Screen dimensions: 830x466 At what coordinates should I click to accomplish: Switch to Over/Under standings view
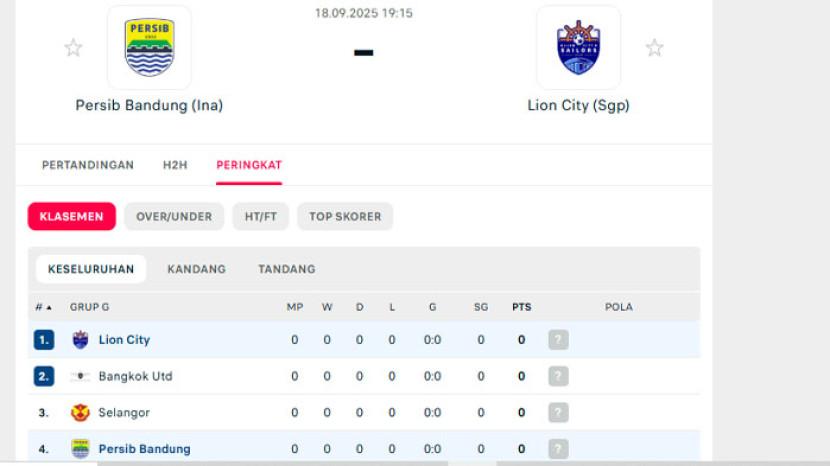point(174,216)
